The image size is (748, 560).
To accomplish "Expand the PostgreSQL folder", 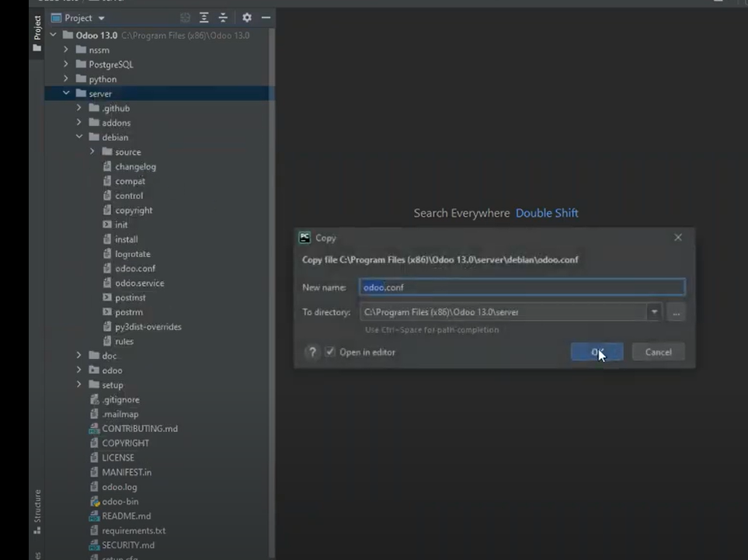I will point(66,64).
